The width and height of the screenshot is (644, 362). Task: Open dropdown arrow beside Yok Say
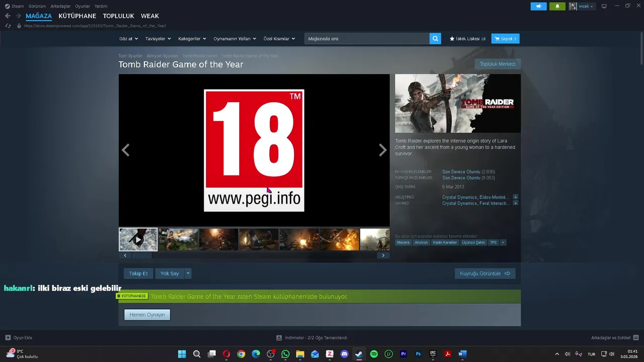[188, 274]
